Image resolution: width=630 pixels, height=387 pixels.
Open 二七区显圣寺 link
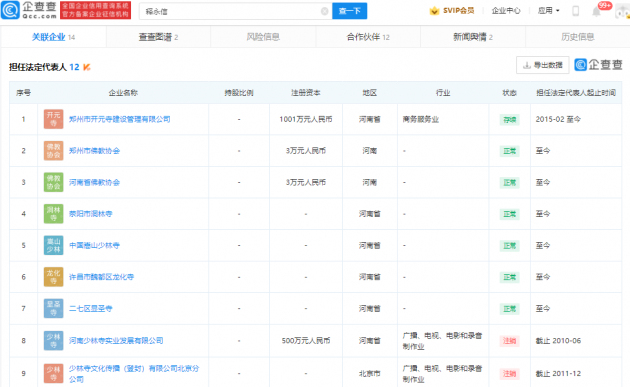click(x=90, y=308)
